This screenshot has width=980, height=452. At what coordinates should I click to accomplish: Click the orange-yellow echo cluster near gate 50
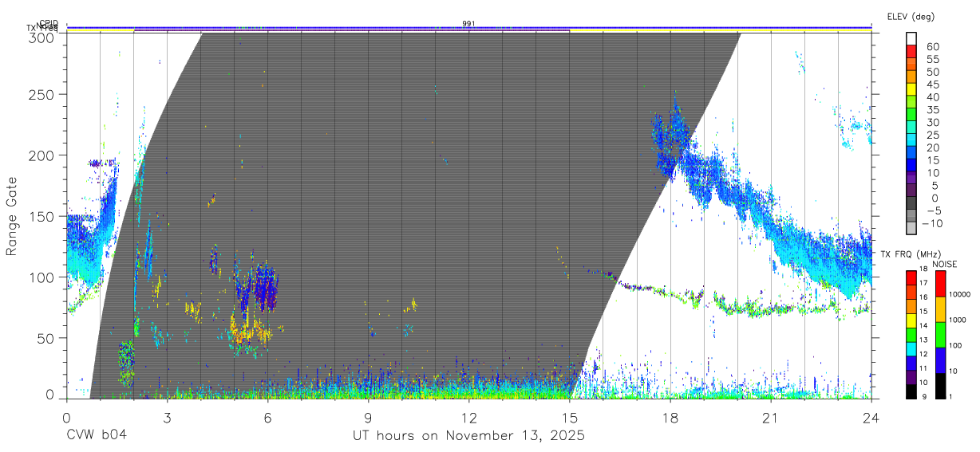(250, 329)
